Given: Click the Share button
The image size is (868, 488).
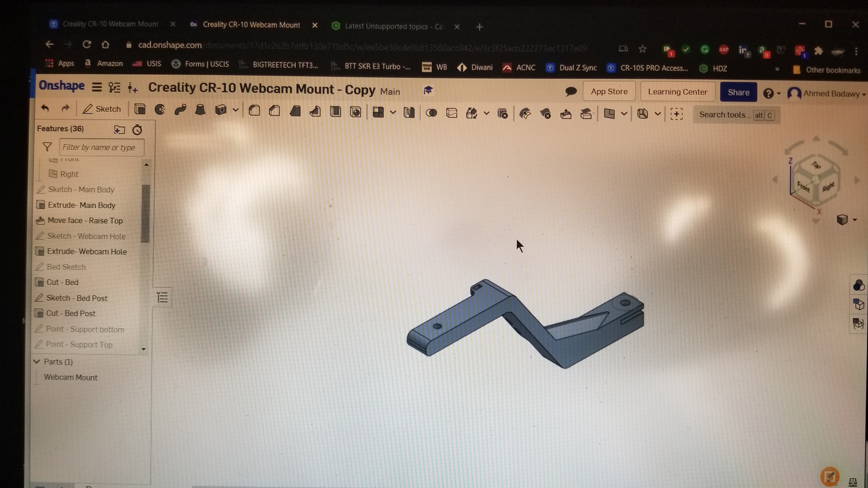Looking at the screenshot, I should pos(738,93).
